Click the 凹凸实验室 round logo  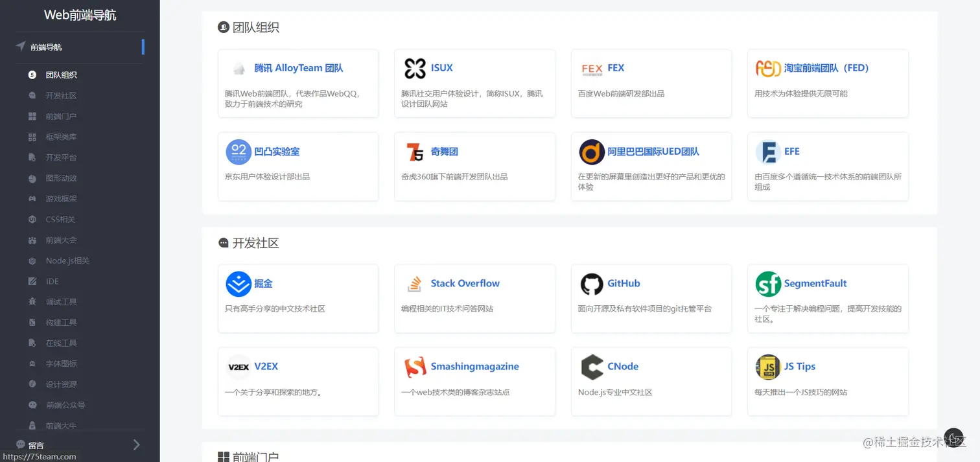239,152
